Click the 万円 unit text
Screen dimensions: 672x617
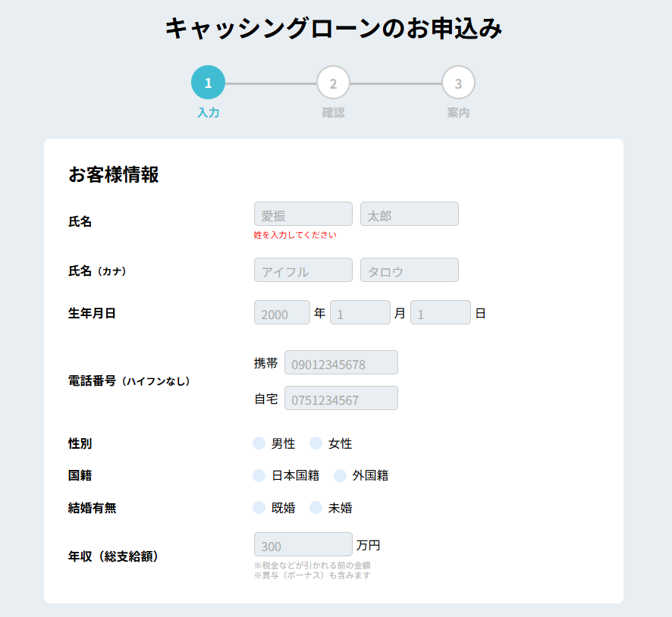[x=368, y=545]
